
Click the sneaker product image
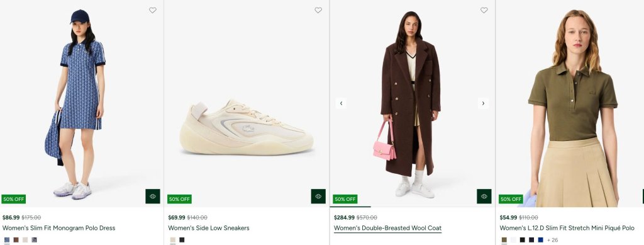(x=247, y=127)
